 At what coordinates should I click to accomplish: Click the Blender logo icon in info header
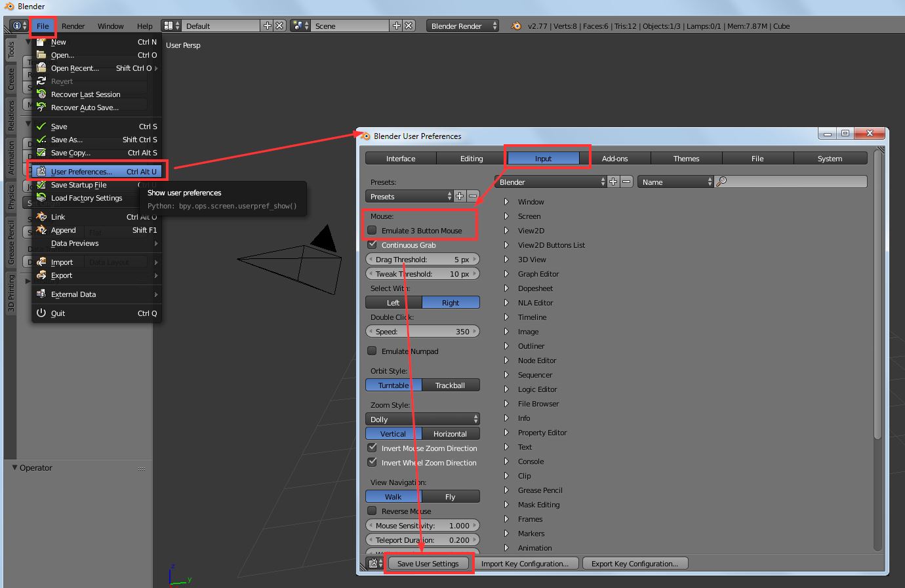[516, 26]
